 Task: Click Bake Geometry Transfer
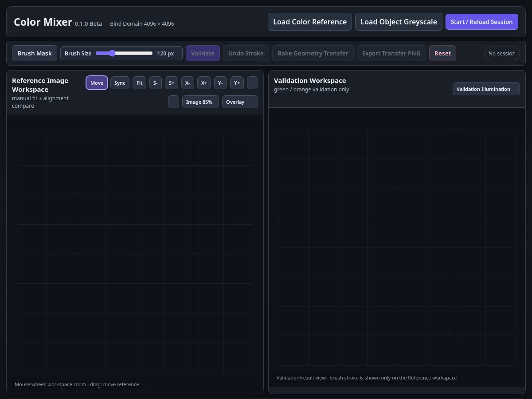[313, 53]
